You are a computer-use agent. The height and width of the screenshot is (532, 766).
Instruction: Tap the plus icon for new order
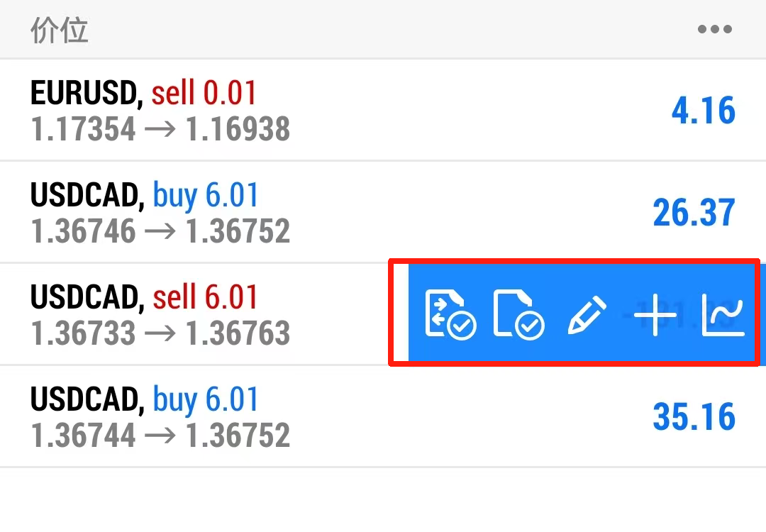click(655, 315)
